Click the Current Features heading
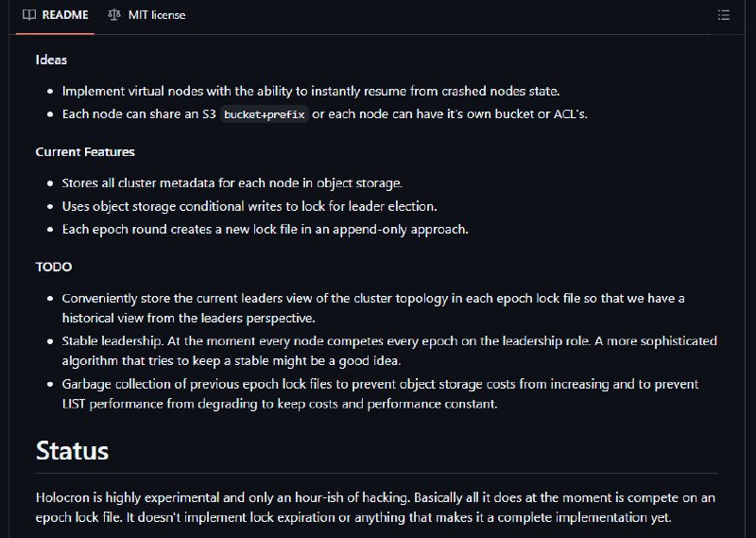This screenshot has height=538, width=756. [85, 152]
